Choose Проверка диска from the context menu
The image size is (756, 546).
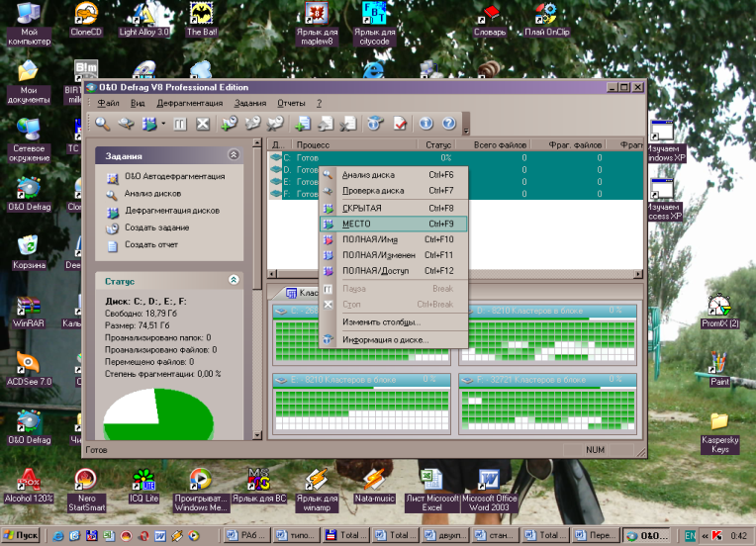click(x=394, y=190)
